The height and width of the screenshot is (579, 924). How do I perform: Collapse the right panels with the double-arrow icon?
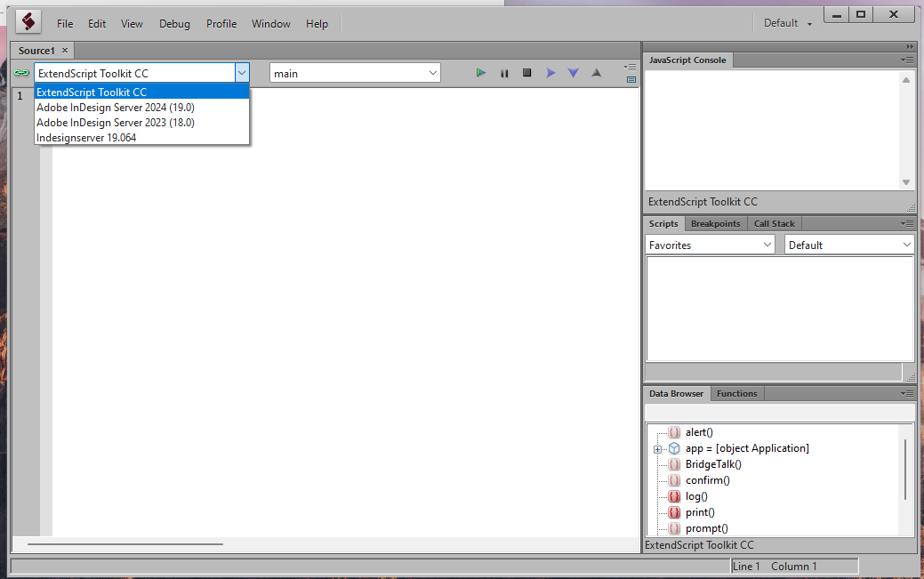point(910,46)
